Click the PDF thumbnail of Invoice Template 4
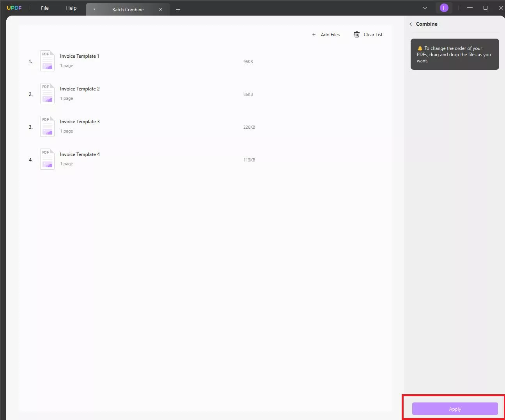This screenshot has height=420, width=505. point(47,159)
